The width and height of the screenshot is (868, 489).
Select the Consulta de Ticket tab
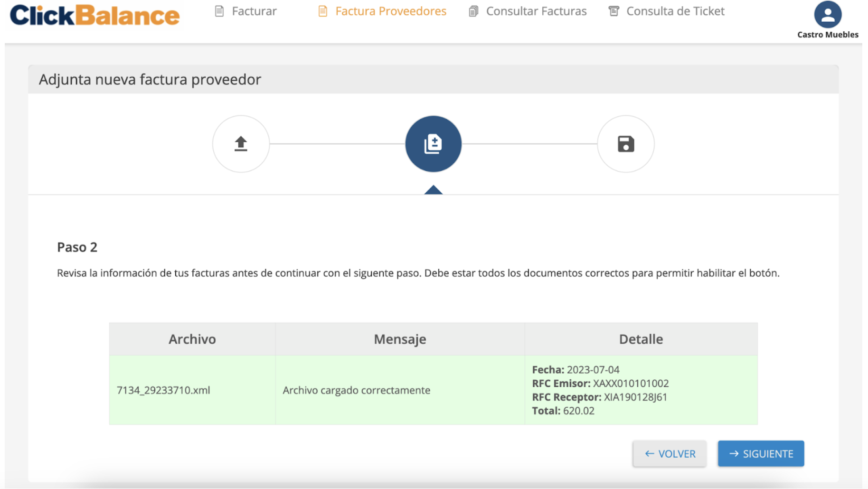675,11
